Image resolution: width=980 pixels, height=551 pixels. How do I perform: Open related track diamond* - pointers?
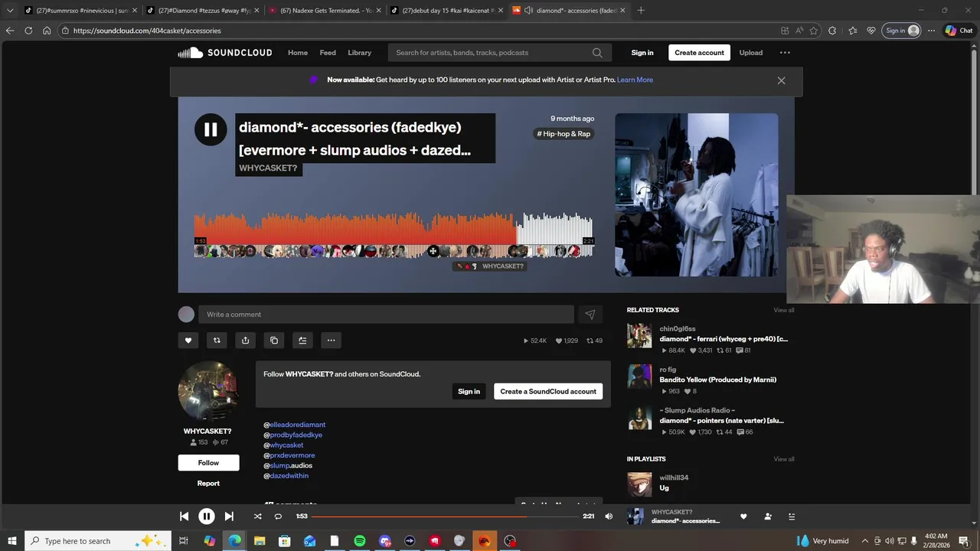721,420
